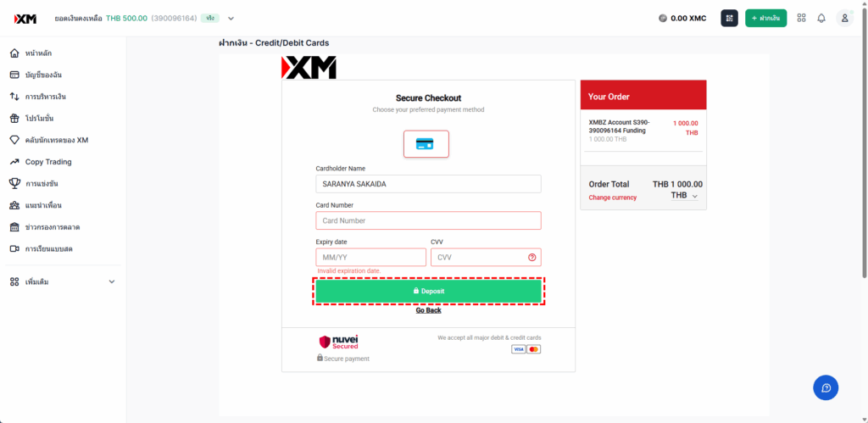868x423 pixels.
Task: Click the Nuvei Secured badge
Action: (339, 342)
